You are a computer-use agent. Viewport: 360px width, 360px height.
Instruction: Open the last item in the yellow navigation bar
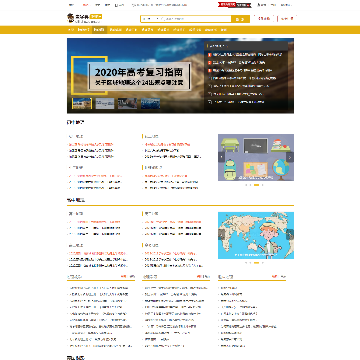(x=224, y=30)
